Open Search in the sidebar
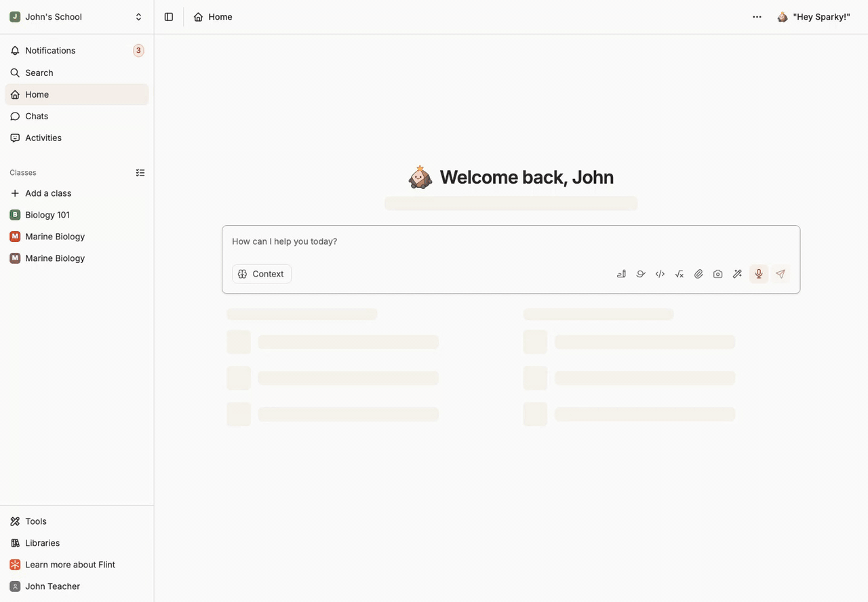Image resolution: width=868 pixels, height=602 pixels. pos(77,73)
